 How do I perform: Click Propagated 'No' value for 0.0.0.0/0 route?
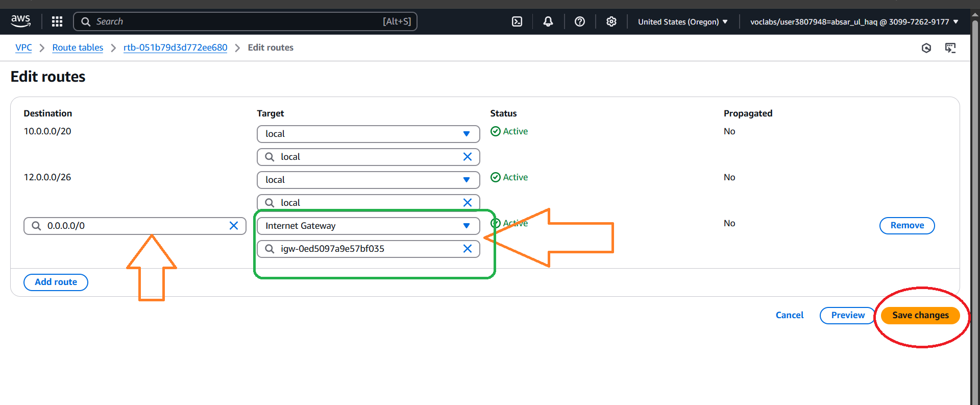click(729, 223)
